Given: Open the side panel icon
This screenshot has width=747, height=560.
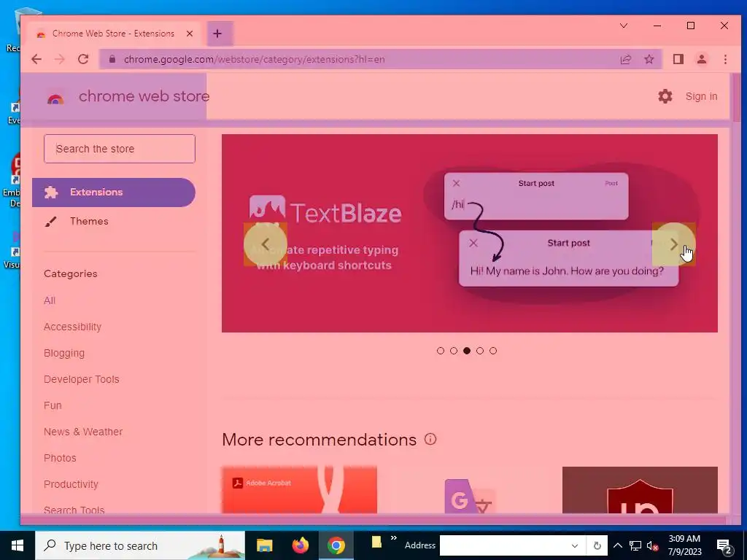Looking at the screenshot, I should (678, 59).
